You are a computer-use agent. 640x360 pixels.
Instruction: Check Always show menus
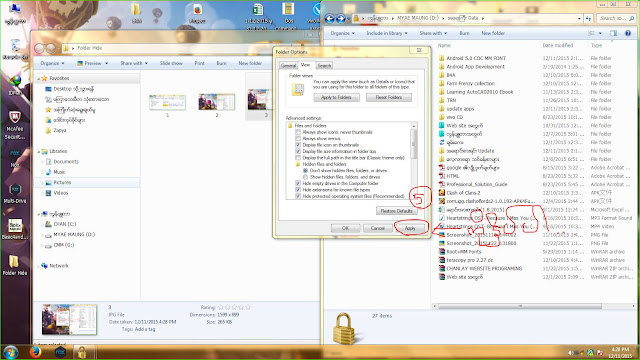click(298, 139)
